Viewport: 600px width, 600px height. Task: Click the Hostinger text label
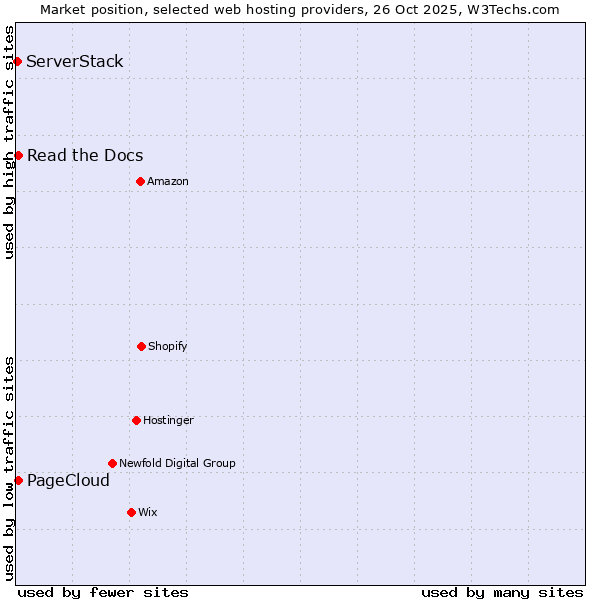[168, 420]
